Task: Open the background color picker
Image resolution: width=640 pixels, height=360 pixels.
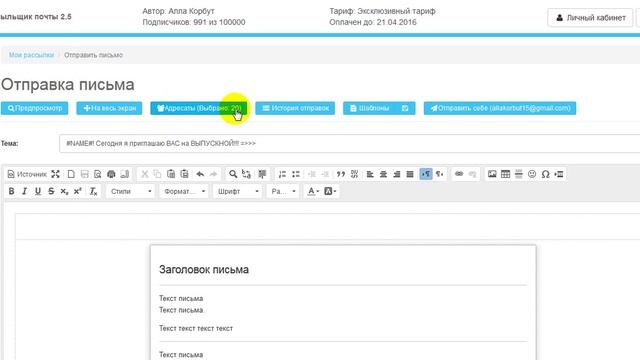Action: (330, 191)
